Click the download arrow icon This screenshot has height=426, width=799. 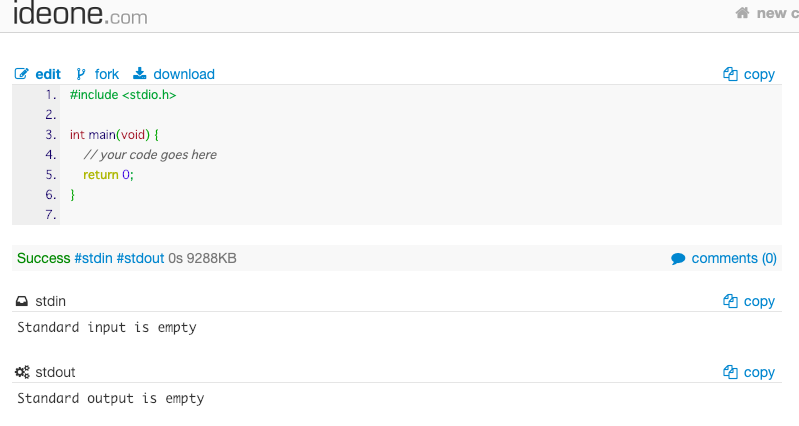click(x=140, y=74)
